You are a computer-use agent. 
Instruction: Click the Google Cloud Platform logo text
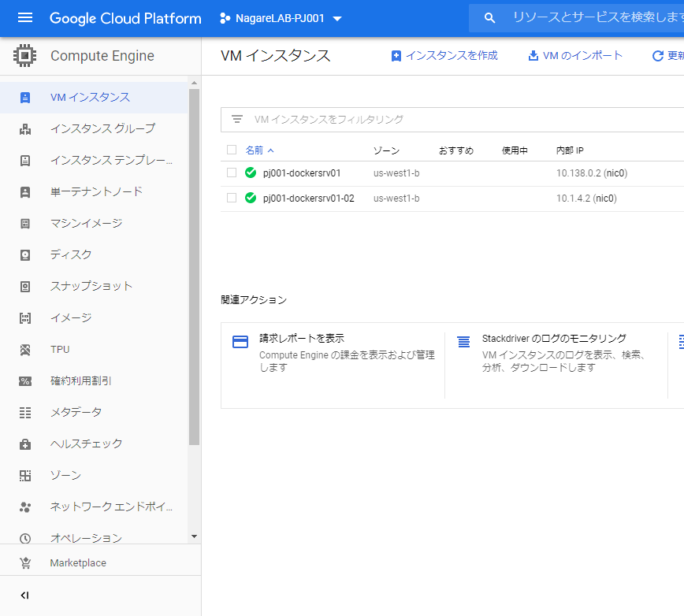pyautogui.click(x=125, y=18)
